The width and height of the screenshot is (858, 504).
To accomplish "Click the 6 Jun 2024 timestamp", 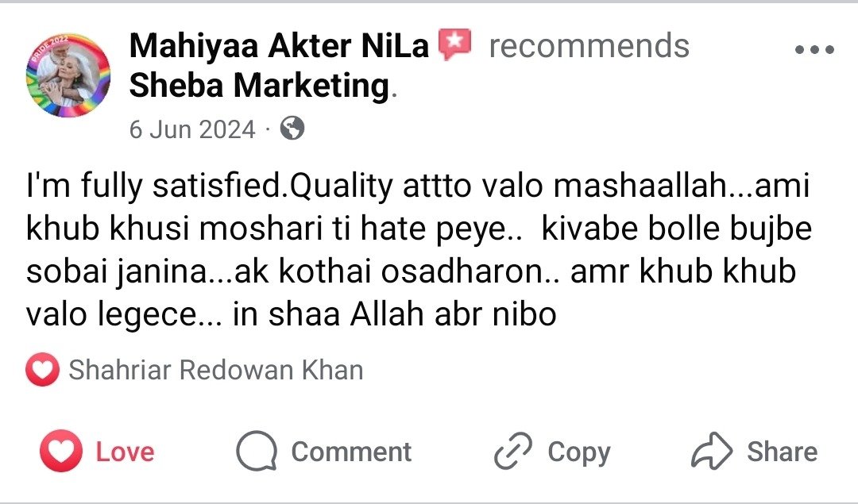I will tap(192, 129).
